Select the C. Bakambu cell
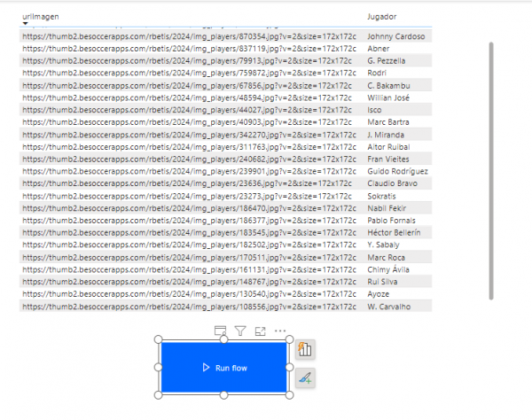532x420 pixels. 388,85
